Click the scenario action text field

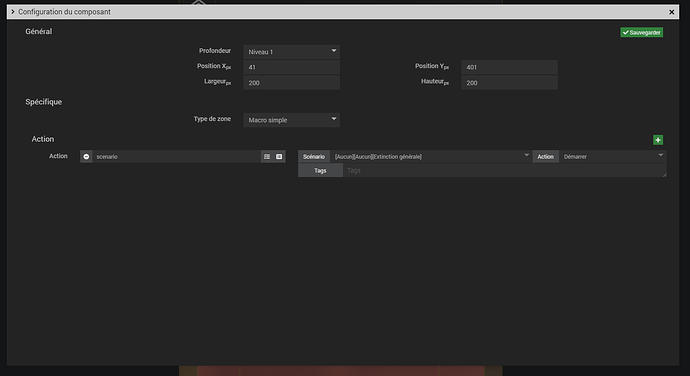pos(176,156)
